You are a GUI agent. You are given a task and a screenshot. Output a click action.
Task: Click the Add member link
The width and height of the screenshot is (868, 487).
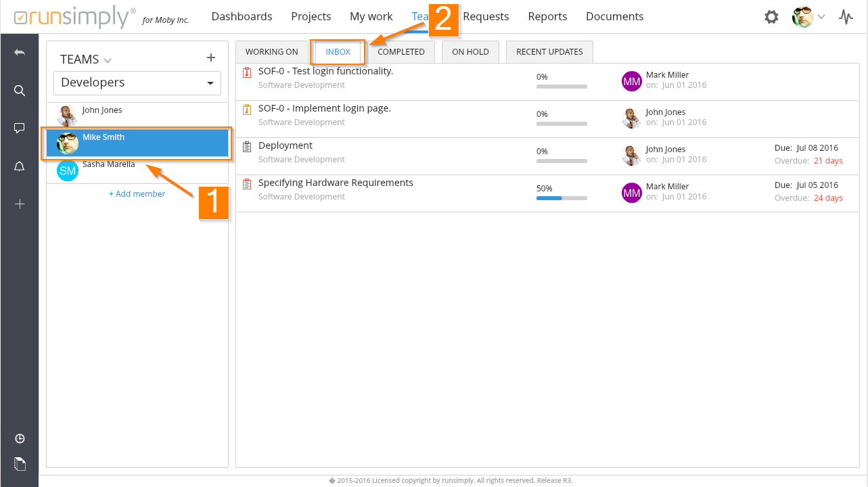137,194
